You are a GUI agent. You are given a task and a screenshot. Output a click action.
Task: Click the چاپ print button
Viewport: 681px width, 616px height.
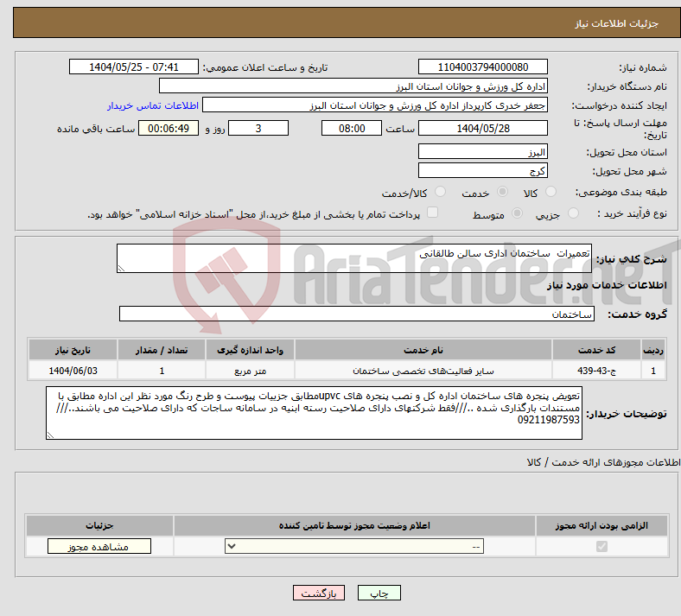click(379, 593)
